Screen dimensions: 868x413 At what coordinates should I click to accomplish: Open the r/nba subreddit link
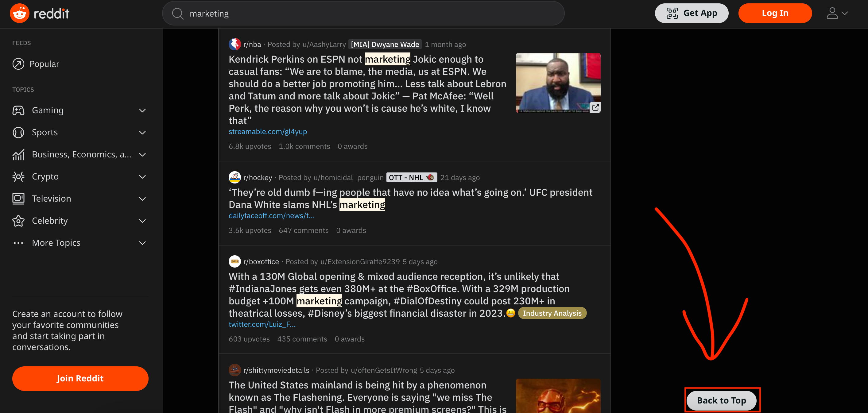pos(251,44)
